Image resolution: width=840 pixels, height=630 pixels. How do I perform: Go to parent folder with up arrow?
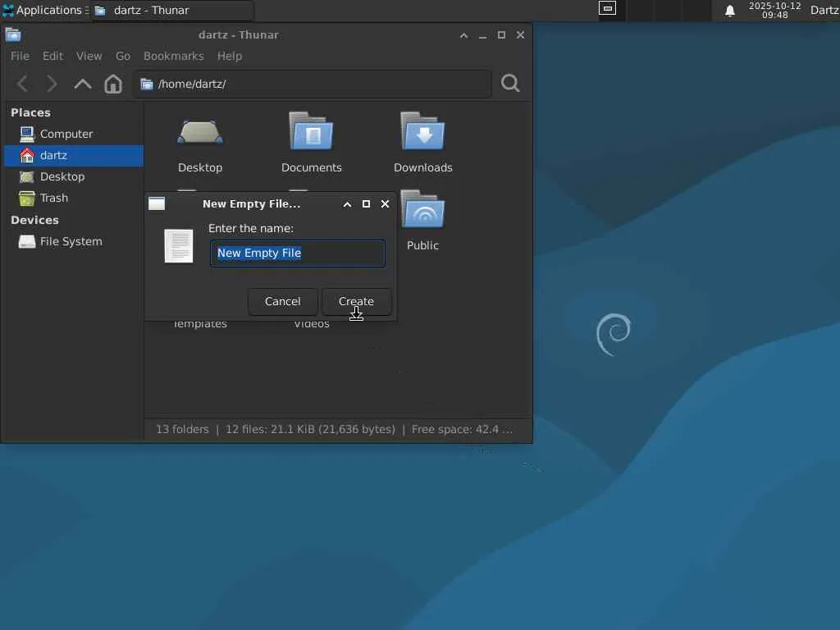(83, 84)
